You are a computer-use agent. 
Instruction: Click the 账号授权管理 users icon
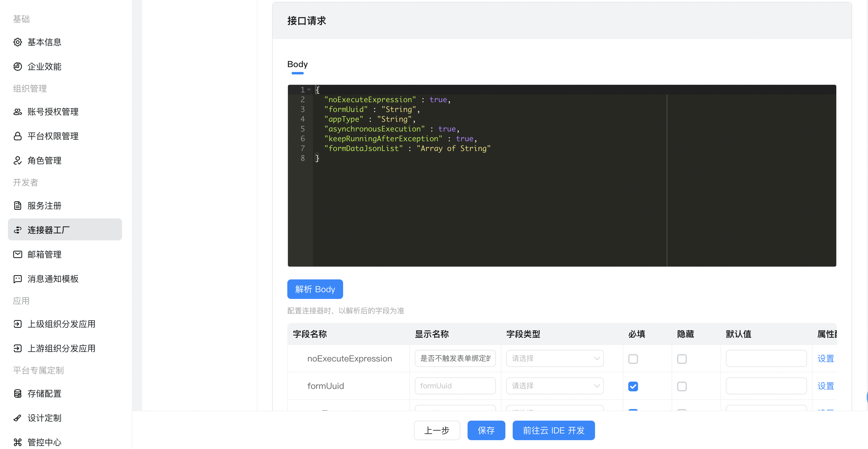click(x=17, y=112)
